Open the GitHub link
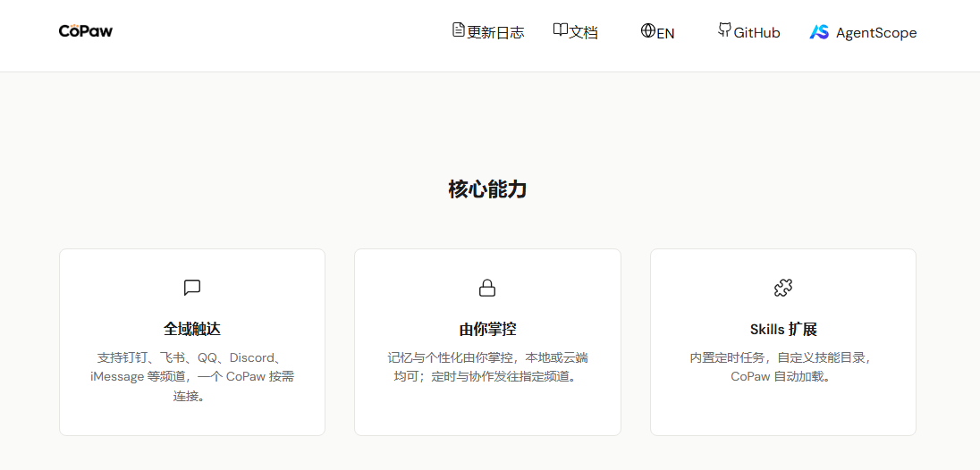980x470 pixels. tap(756, 32)
